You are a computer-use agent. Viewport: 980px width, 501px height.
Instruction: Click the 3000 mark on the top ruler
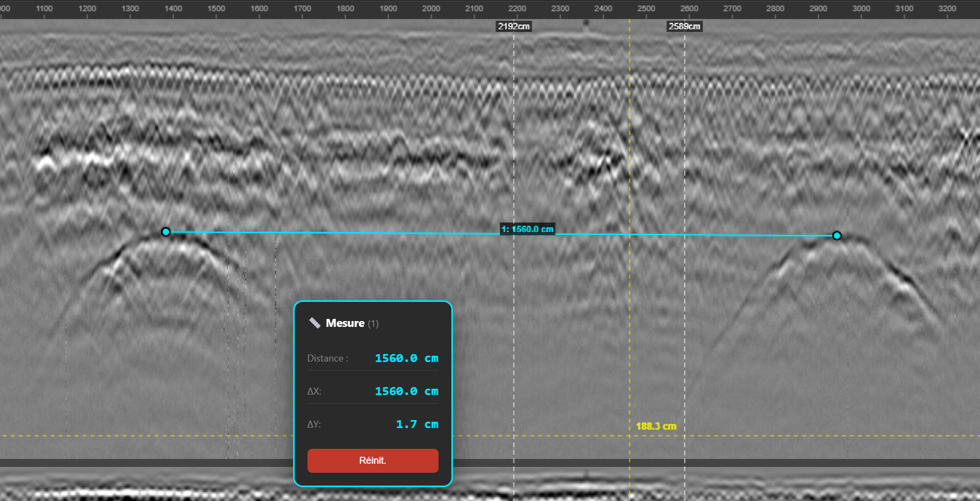(x=861, y=9)
